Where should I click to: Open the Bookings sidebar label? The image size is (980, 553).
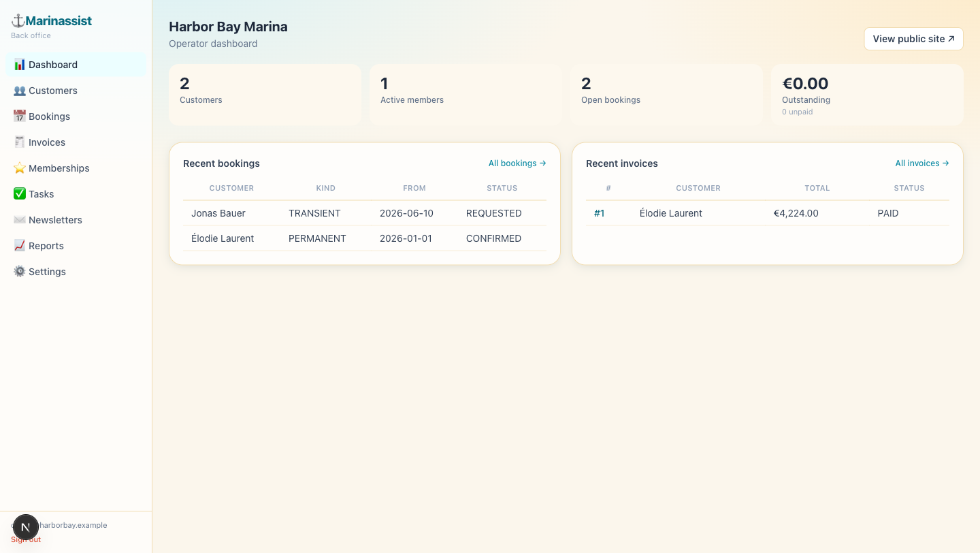coord(49,116)
